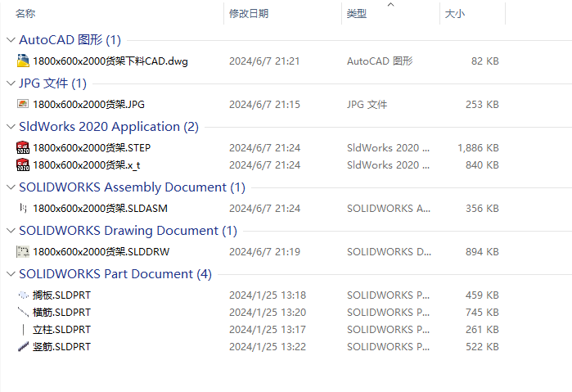
Task: Select file 立柱.SLDPRT
Action: 61,330
